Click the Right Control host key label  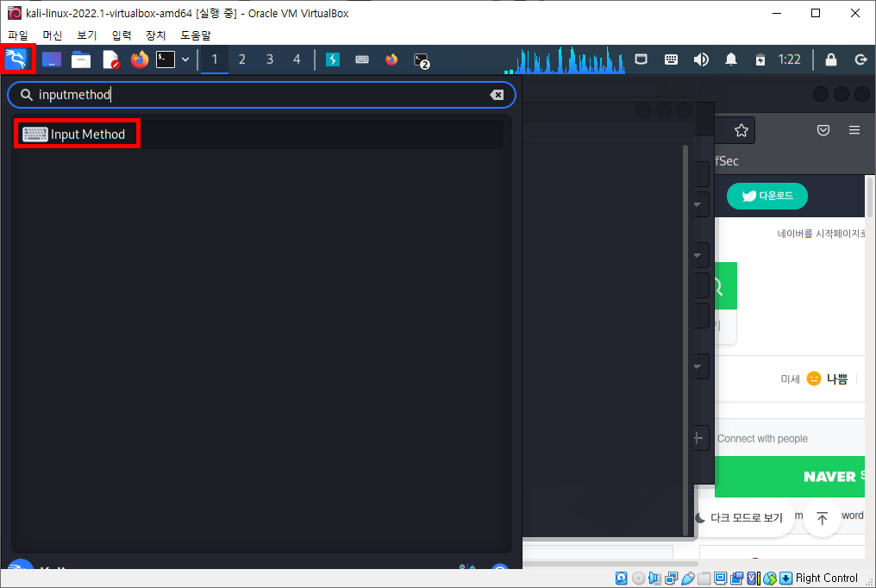(x=826, y=579)
